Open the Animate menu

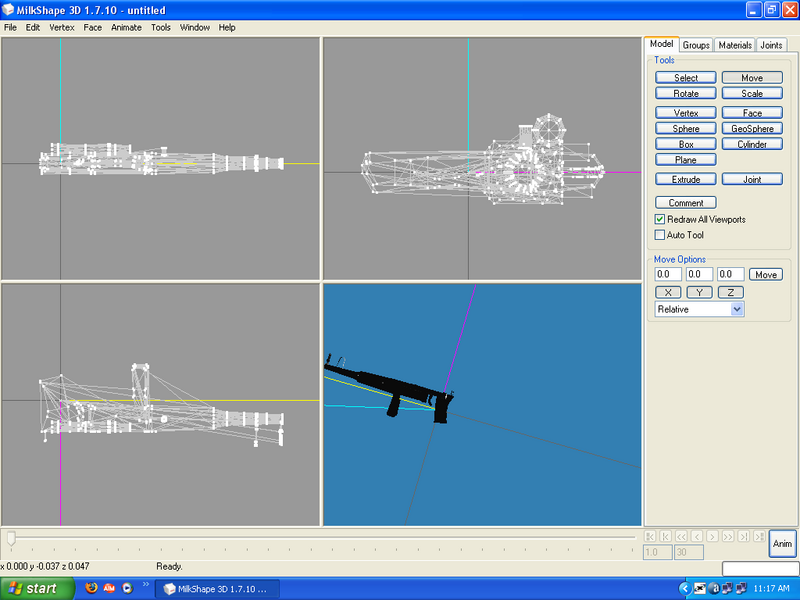[127, 28]
